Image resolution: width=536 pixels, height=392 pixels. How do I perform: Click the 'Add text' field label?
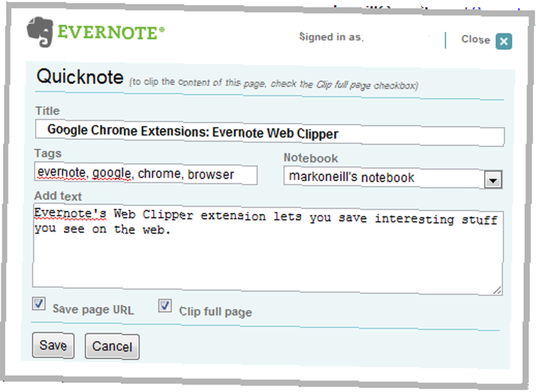(x=58, y=196)
